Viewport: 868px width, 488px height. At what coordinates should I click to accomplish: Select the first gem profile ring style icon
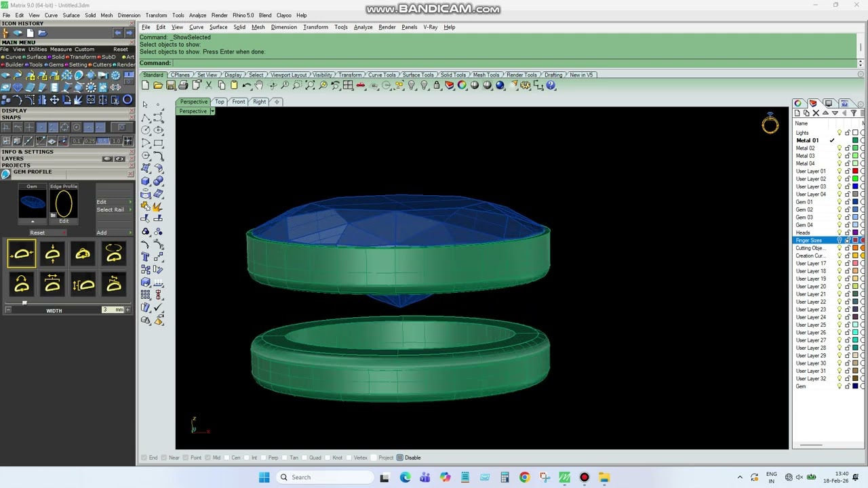(21, 254)
